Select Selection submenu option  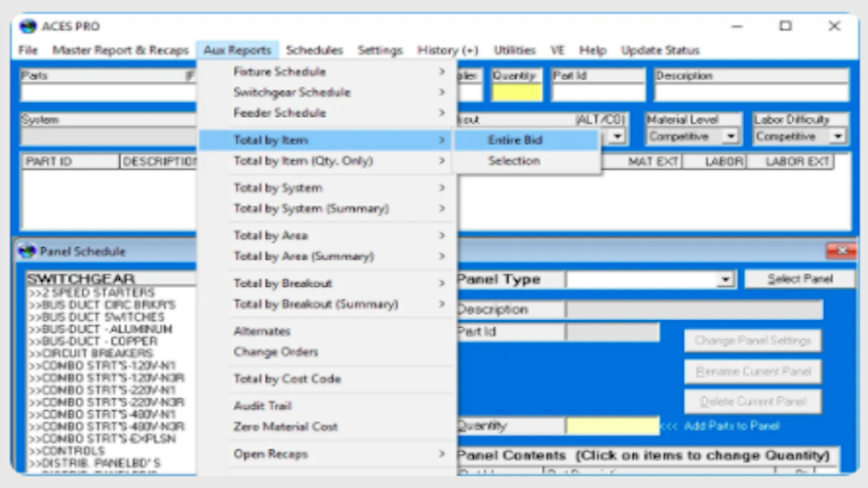[x=527, y=161]
